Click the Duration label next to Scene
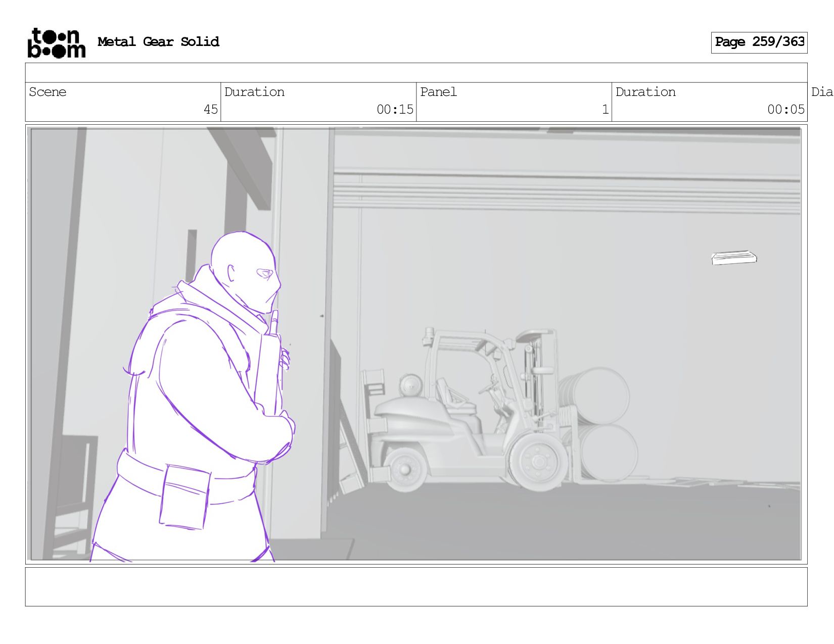This screenshot has width=834, height=644. click(x=254, y=92)
